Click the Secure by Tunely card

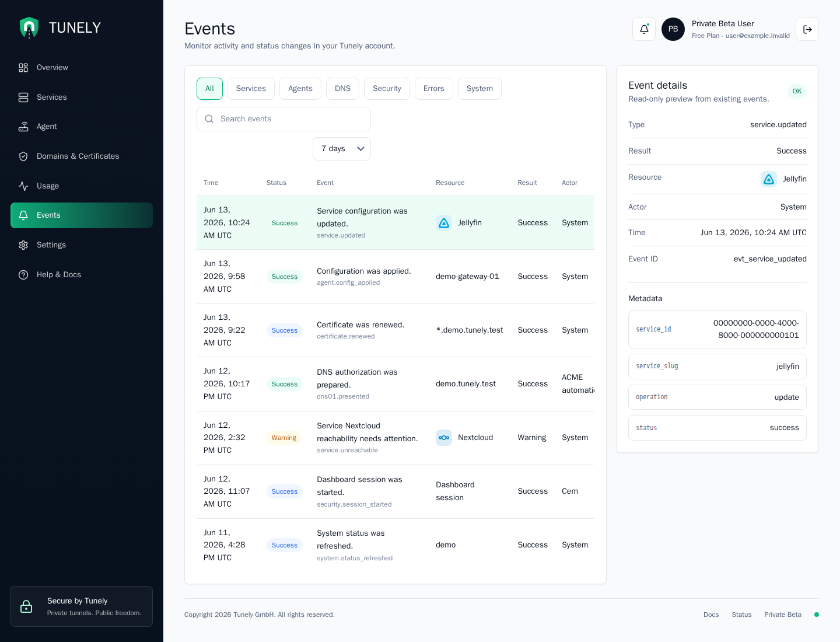pyautogui.click(x=82, y=606)
